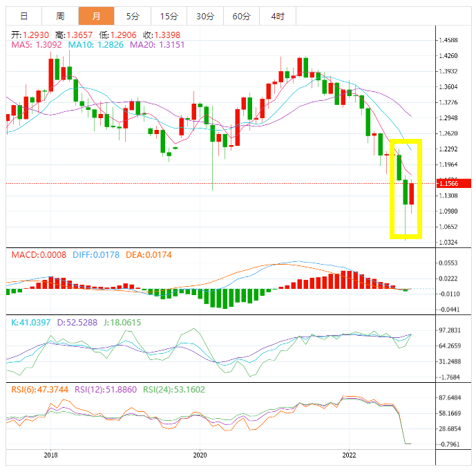Click the MACD value label
Screen dimensions: 476x472
39,255
